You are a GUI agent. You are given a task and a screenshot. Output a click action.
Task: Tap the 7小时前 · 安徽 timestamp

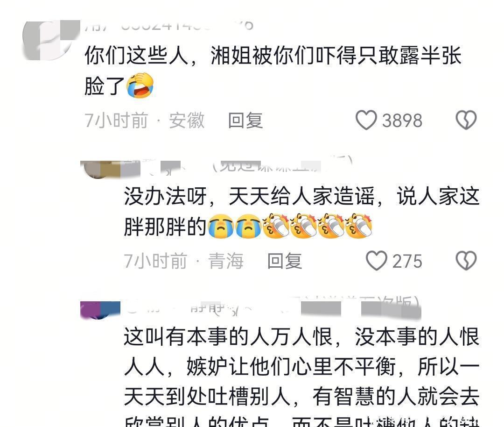click(144, 121)
